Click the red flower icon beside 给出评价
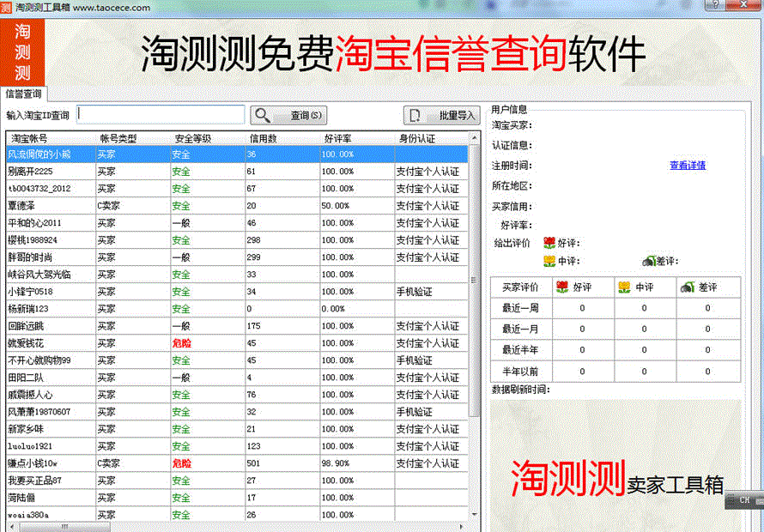This screenshot has width=764, height=532. [549, 243]
